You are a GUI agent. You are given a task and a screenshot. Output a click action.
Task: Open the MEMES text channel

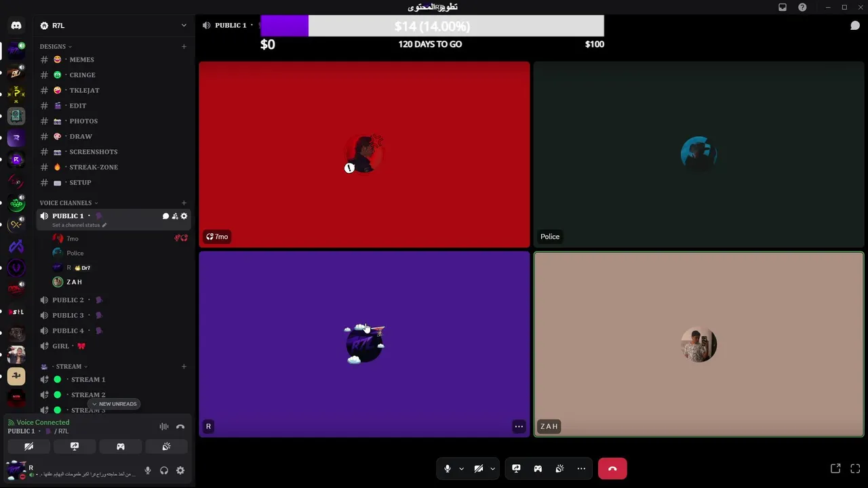pos(114,60)
